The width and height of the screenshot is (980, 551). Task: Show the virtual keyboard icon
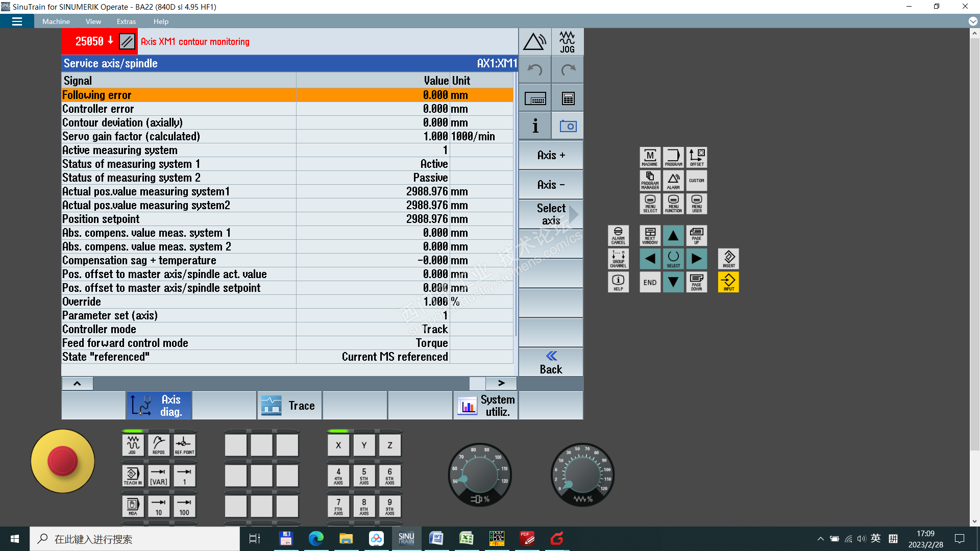(x=534, y=98)
